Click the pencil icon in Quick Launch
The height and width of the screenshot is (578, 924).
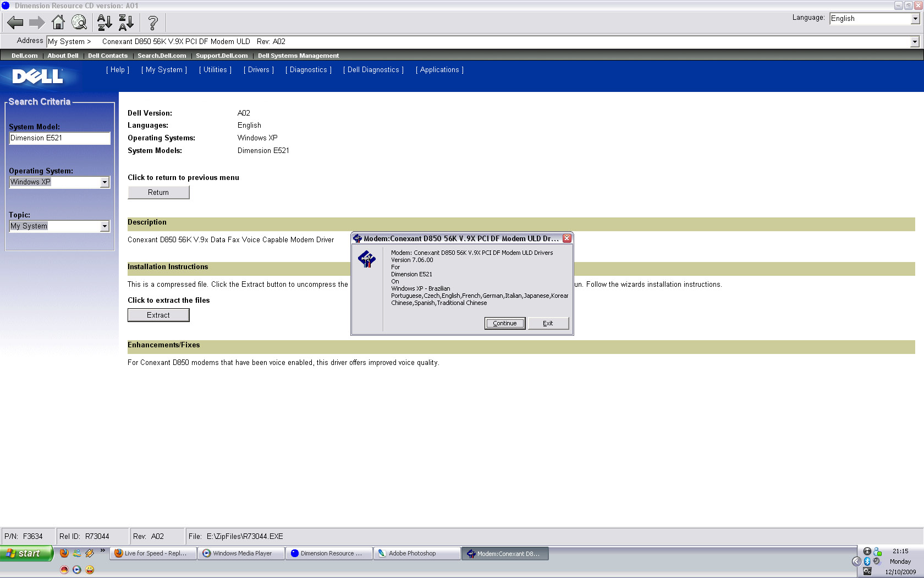click(90, 553)
